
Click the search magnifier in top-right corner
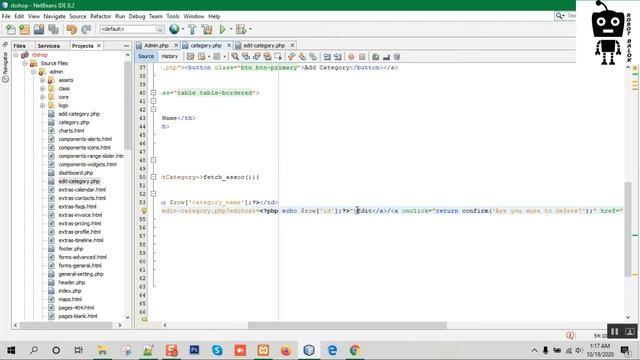click(x=559, y=16)
